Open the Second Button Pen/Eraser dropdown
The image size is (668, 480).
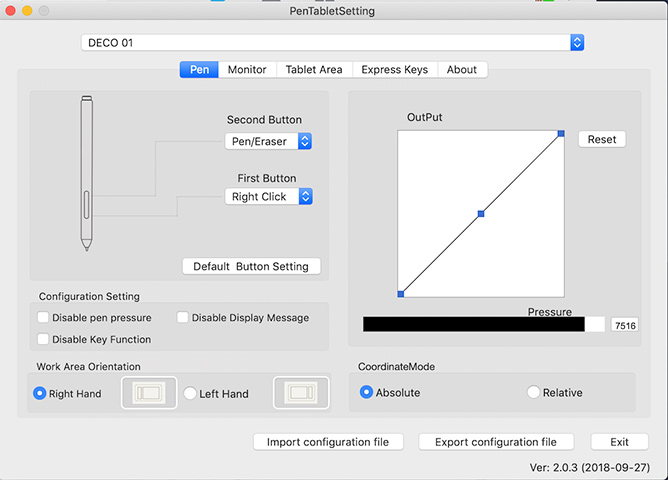(x=268, y=141)
